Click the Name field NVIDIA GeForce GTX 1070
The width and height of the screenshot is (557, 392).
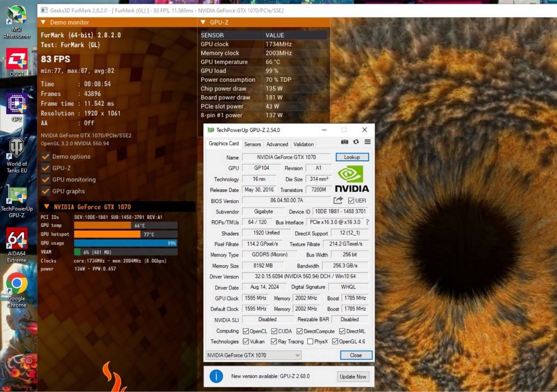[x=286, y=157]
